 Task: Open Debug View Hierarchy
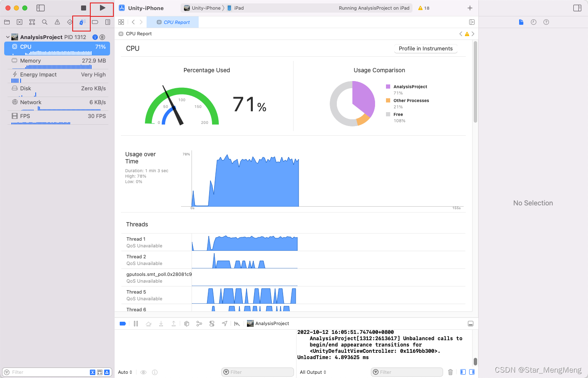click(186, 323)
